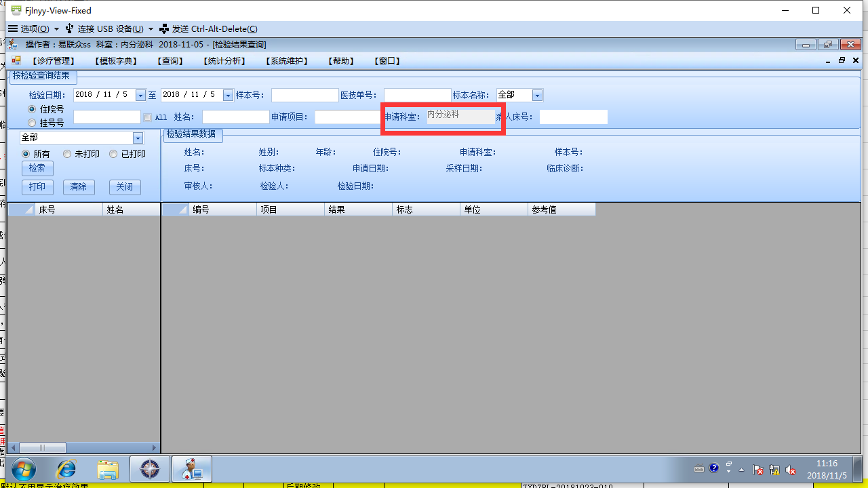The image size is (868, 488).
Task: Click the patient list scrollbar left arrow
Action: pos(12,448)
